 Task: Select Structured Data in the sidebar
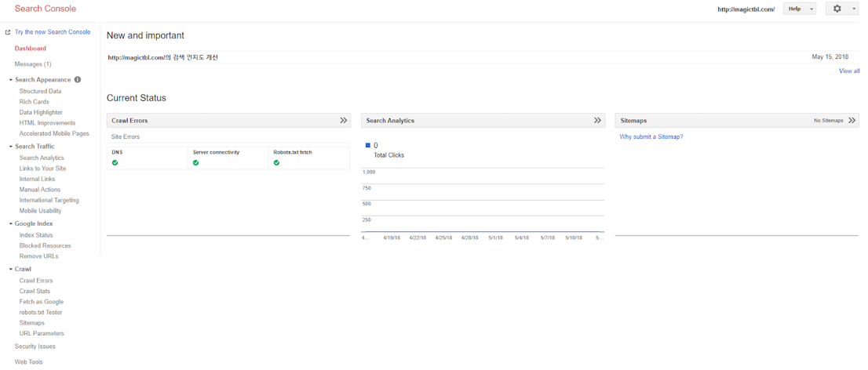(x=40, y=91)
